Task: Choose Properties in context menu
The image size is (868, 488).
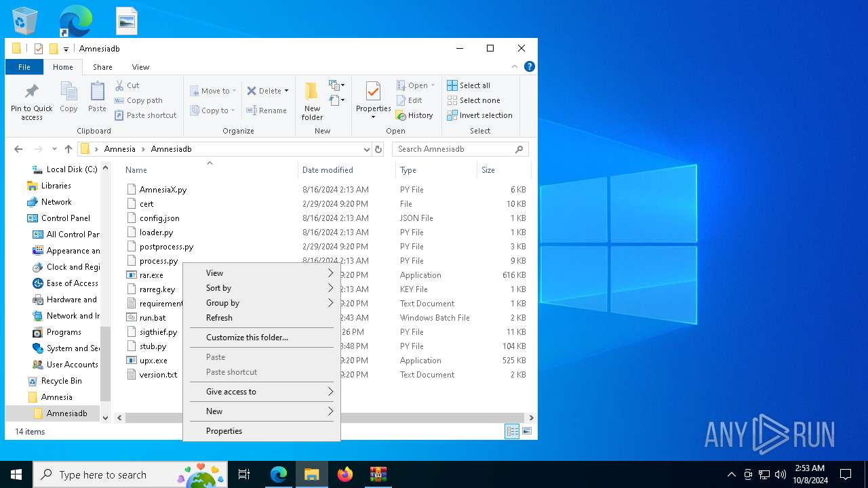Action: [261, 431]
